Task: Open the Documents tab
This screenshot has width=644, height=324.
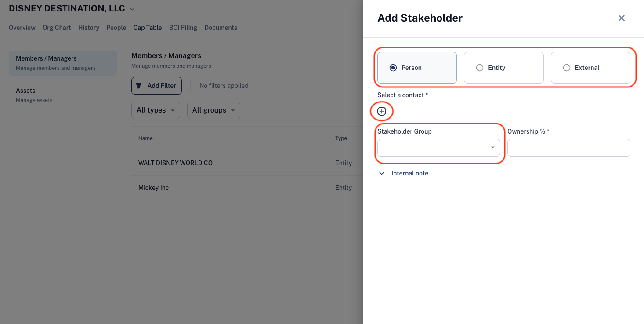Action: [x=221, y=28]
